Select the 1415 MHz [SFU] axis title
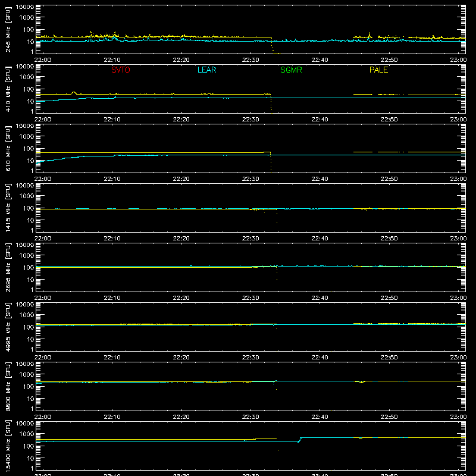 coord(8,208)
